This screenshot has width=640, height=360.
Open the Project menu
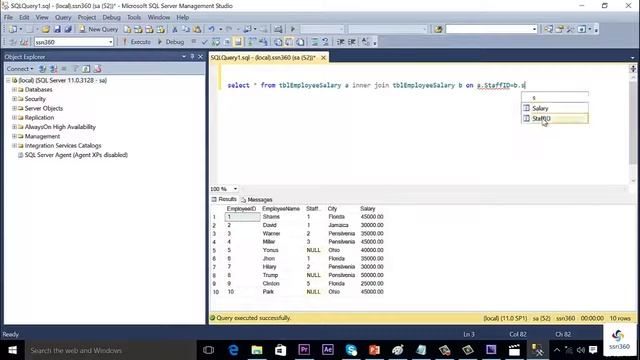click(87, 17)
